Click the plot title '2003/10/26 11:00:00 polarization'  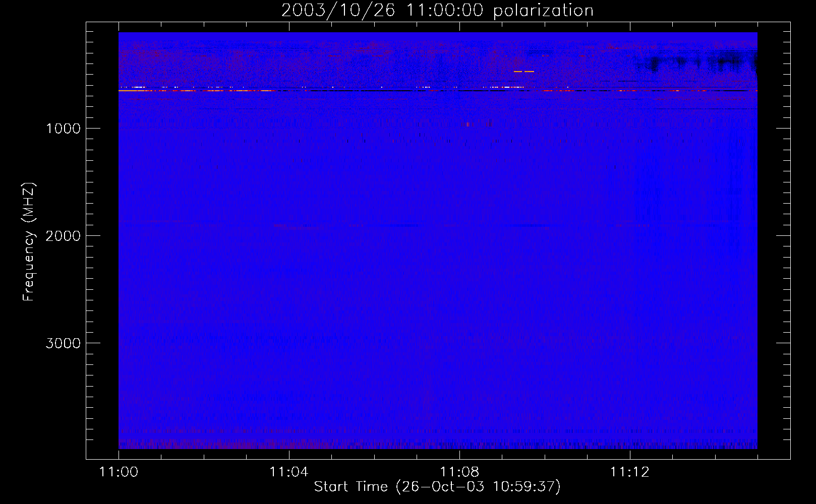point(437,10)
